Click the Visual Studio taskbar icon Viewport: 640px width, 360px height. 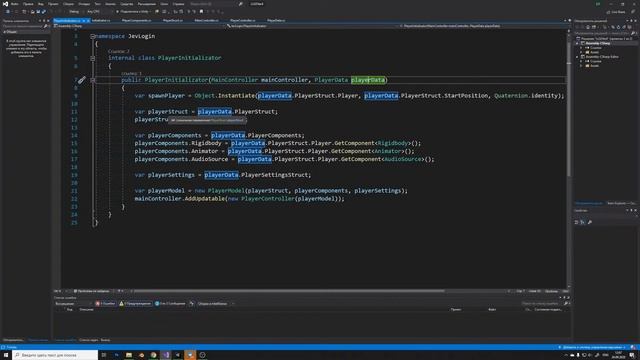pos(166,355)
